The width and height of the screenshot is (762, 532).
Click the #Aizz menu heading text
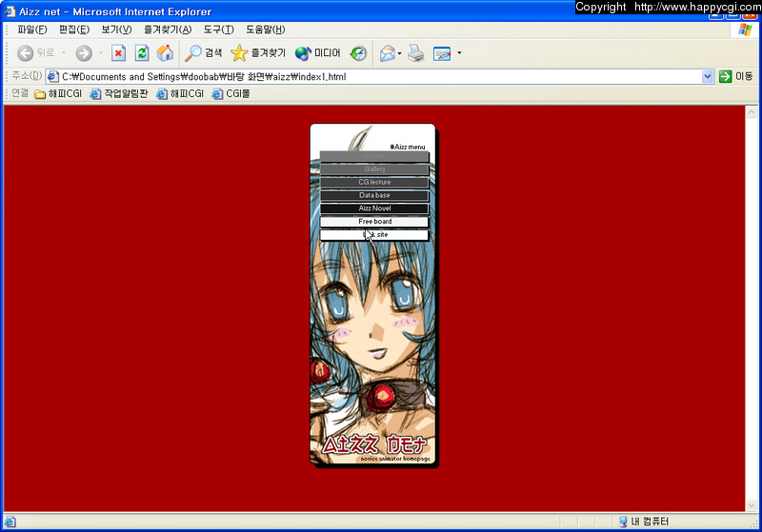[x=408, y=147]
